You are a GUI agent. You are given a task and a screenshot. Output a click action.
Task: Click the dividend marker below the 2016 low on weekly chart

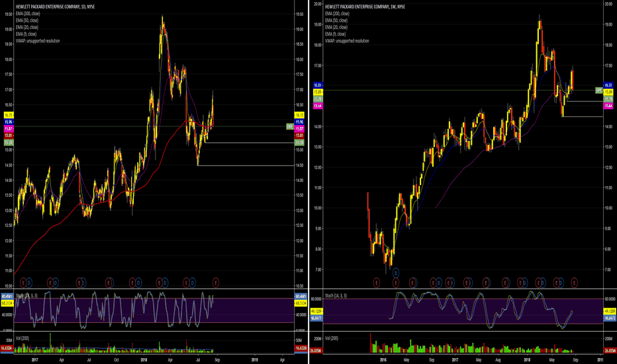396,273
